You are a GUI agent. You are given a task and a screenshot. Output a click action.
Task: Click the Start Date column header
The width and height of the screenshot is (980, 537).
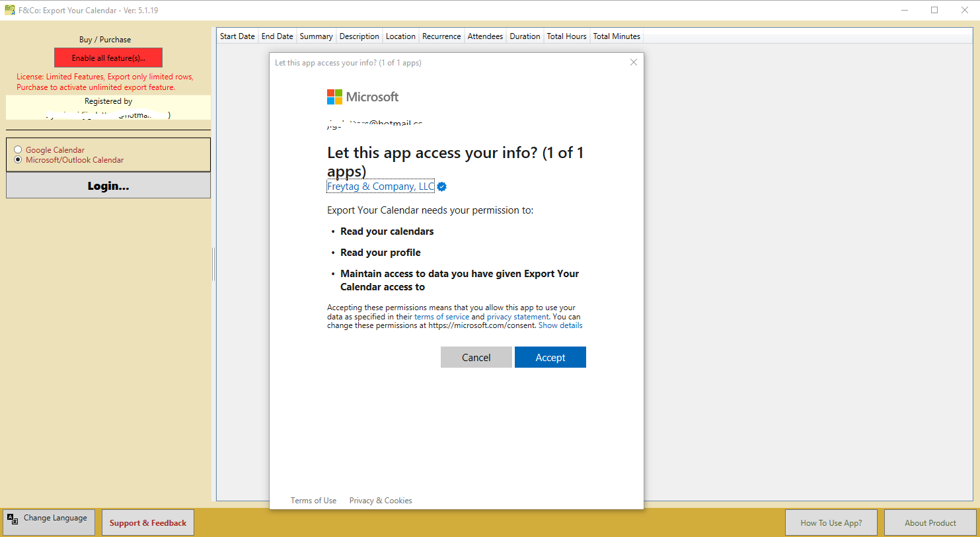click(237, 36)
